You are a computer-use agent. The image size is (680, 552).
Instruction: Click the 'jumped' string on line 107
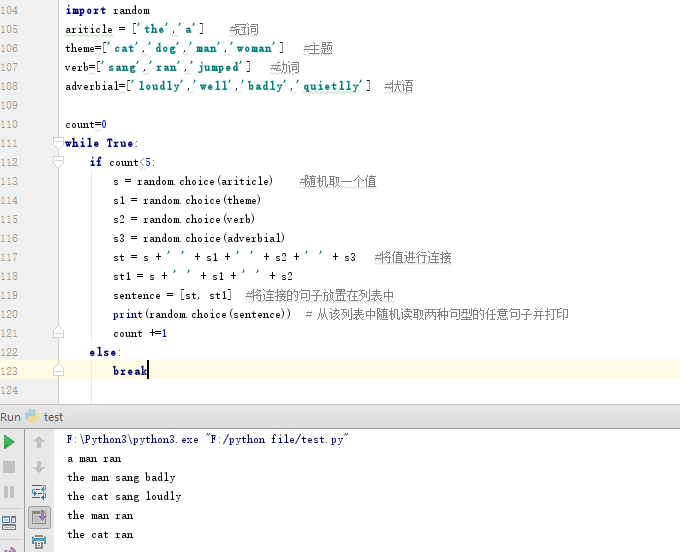pyautogui.click(x=218, y=67)
